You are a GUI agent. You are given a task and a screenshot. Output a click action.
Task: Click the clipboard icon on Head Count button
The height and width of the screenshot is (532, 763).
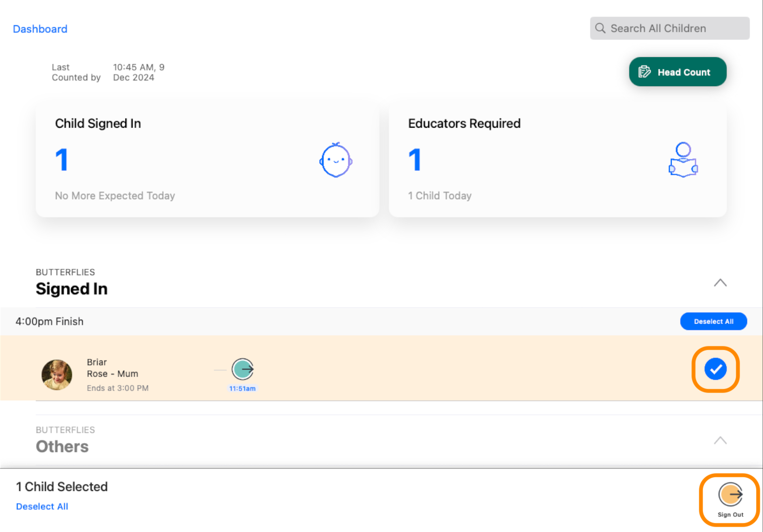(645, 71)
